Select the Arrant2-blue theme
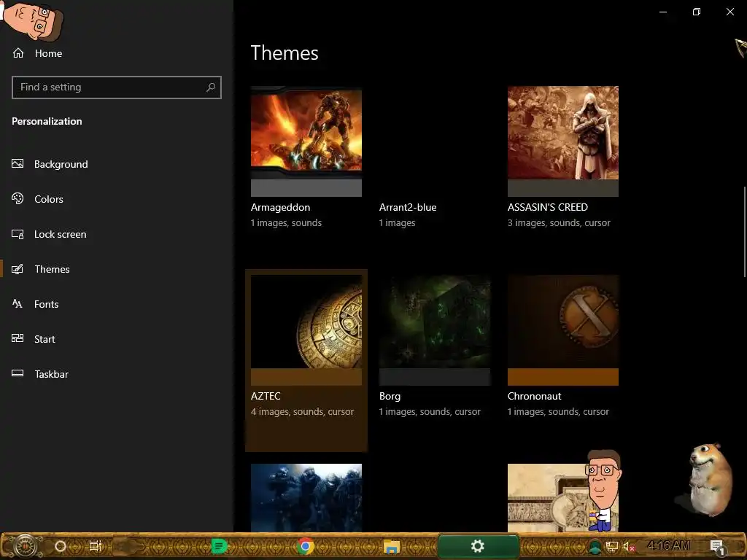Image resolution: width=747 pixels, height=560 pixels. 407,207
